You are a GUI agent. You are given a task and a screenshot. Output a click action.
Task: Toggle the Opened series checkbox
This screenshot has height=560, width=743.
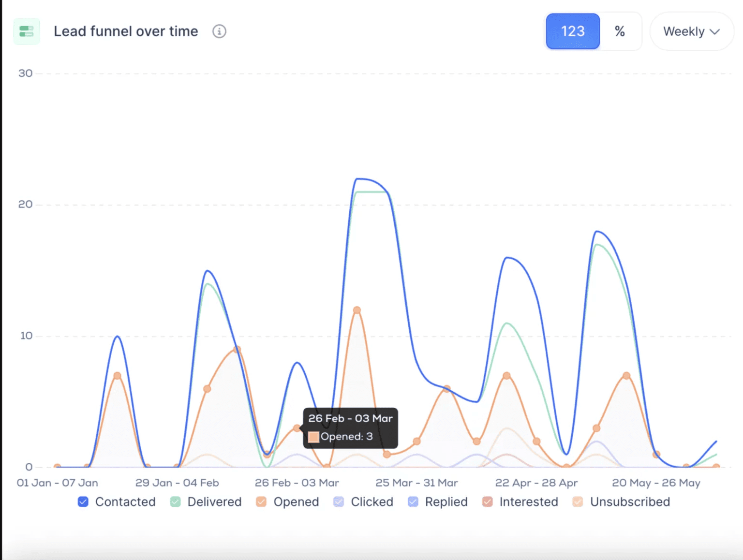coord(261,502)
